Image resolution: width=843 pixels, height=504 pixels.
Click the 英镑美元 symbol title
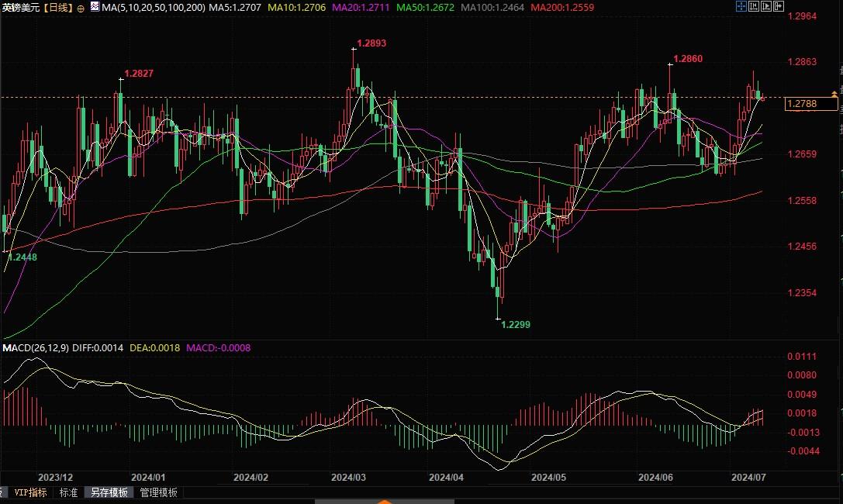[x=22, y=8]
